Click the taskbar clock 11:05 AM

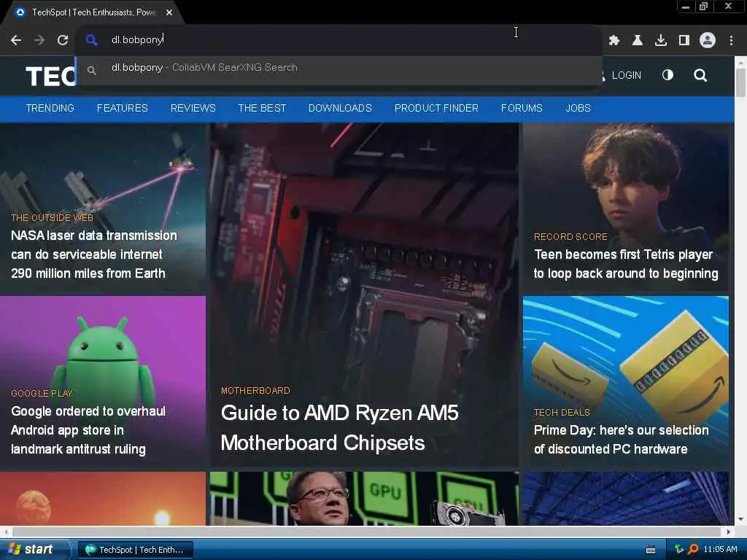pos(720,550)
